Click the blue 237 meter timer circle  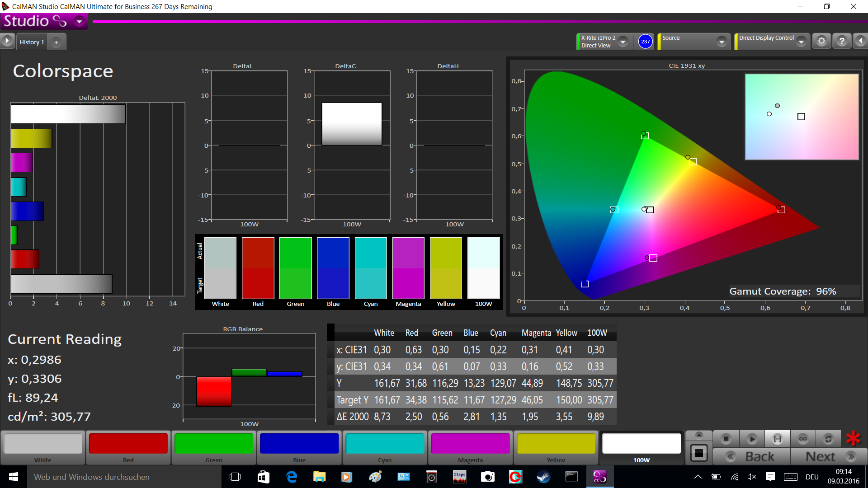[x=645, y=42]
